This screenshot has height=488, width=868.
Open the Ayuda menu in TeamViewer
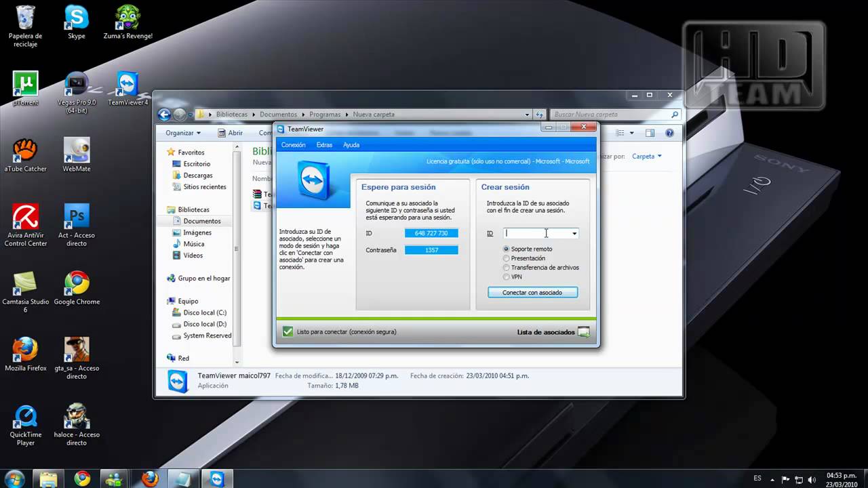tap(351, 145)
